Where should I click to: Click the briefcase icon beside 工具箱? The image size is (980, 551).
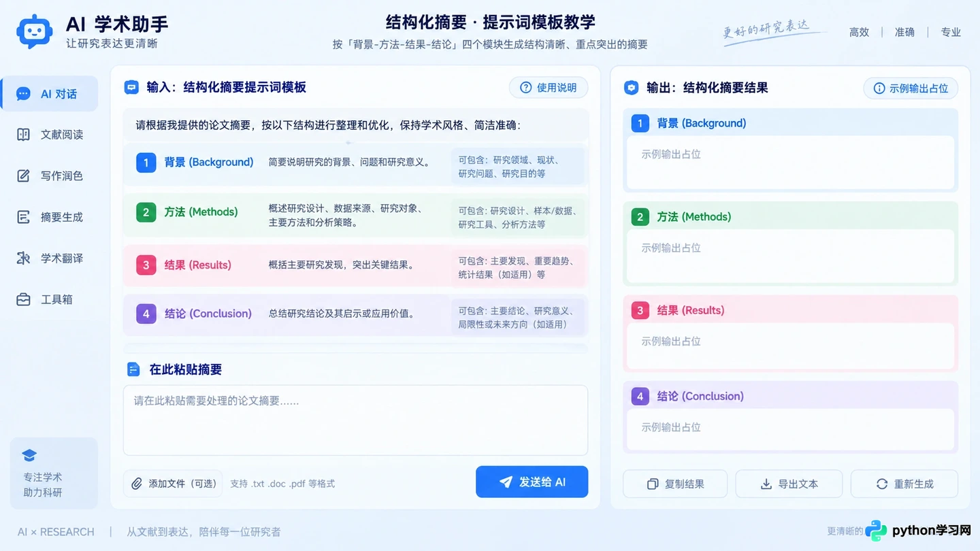click(23, 299)
